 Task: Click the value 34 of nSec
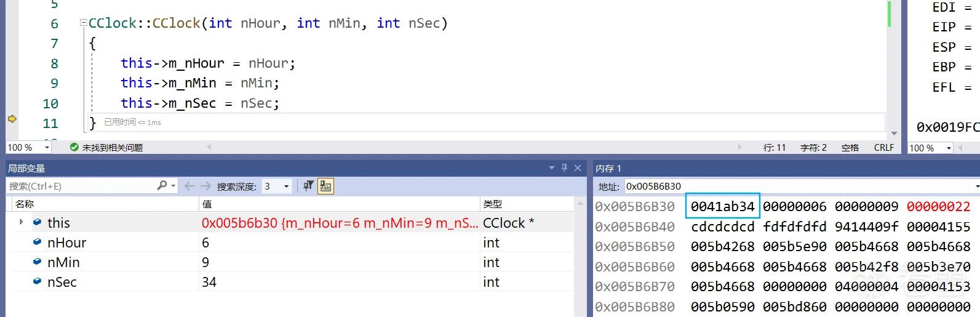point(209,282)
